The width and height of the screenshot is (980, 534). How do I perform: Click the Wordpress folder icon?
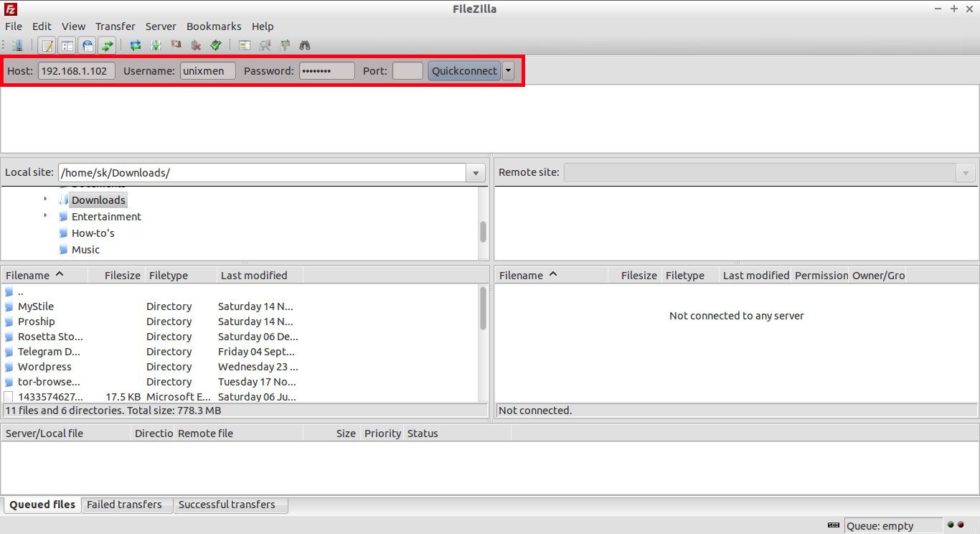point(9,367)
